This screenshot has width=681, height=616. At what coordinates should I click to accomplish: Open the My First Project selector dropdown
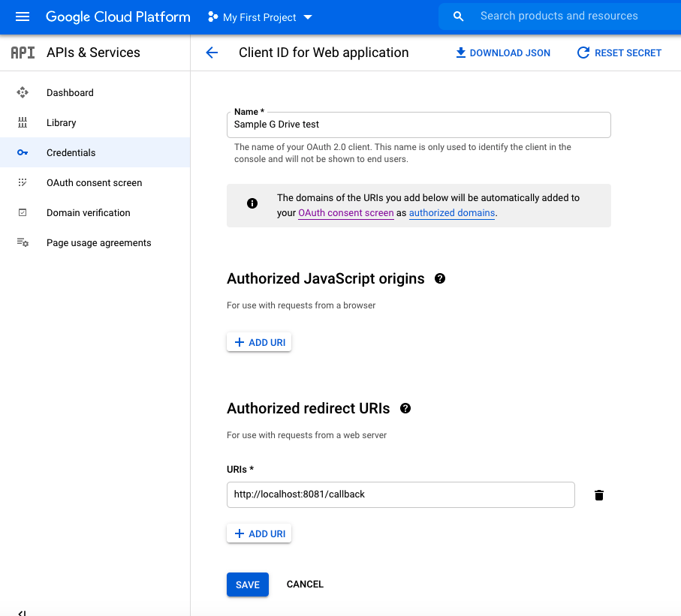(260, 17)
